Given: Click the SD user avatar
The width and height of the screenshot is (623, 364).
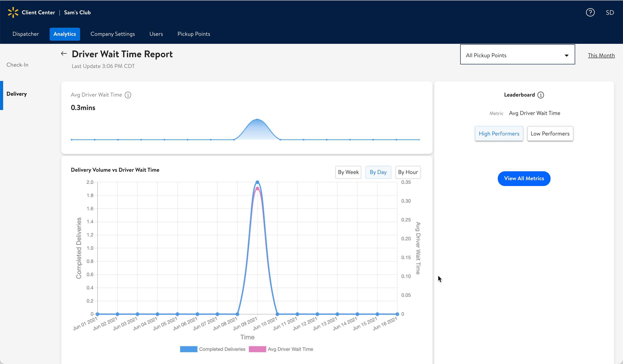Looking at the screenshot, I should pyautogui.click(x=610, y=13).
